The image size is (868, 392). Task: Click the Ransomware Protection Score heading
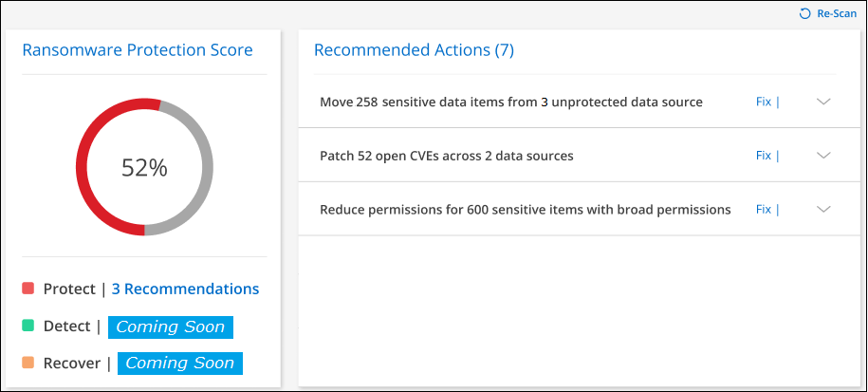coord(138,50)
